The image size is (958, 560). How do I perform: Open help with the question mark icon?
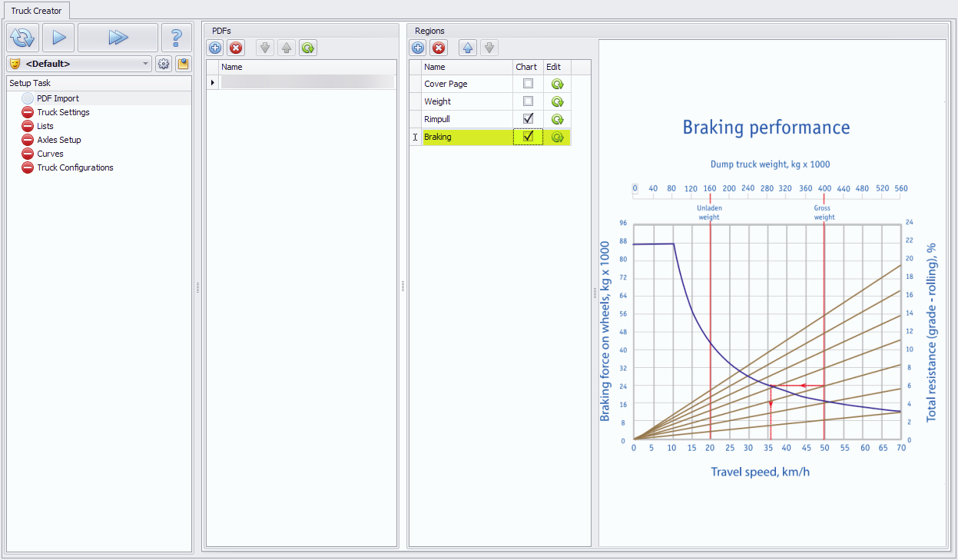click(x=177, y=38)
